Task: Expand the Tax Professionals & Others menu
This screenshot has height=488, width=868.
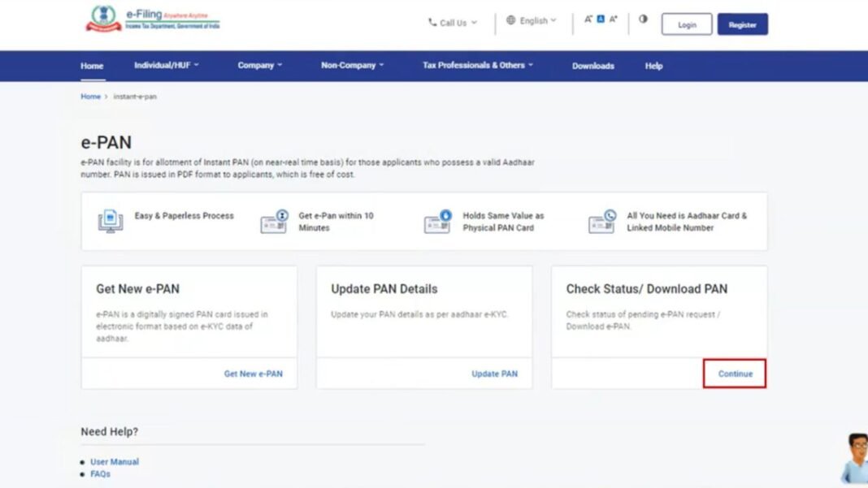Action: (476, 65)
